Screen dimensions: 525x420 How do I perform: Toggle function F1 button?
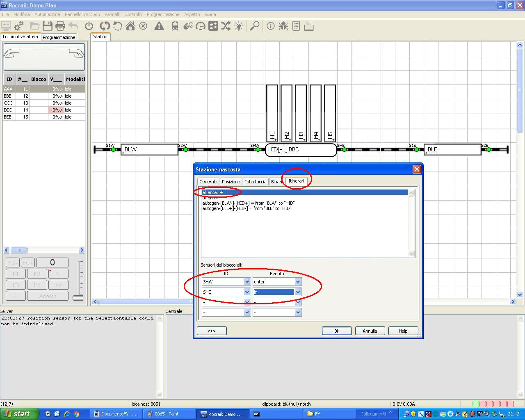click(x=16, y=274)
